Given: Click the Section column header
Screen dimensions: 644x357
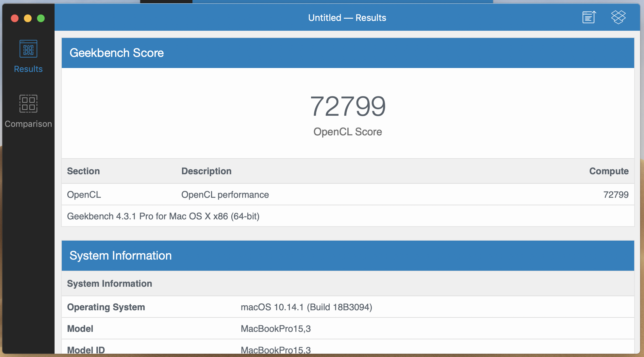Looking at the screenshot, I should tap(83, 171).
